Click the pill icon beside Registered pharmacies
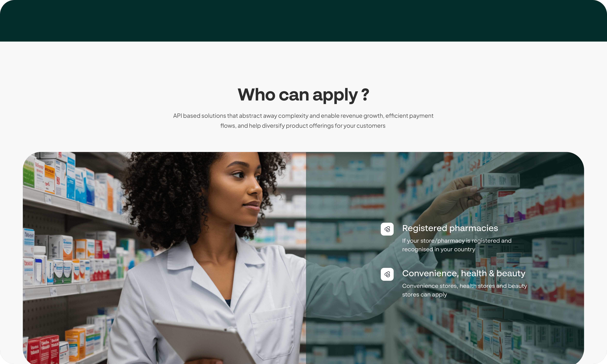 pos(387,229)
